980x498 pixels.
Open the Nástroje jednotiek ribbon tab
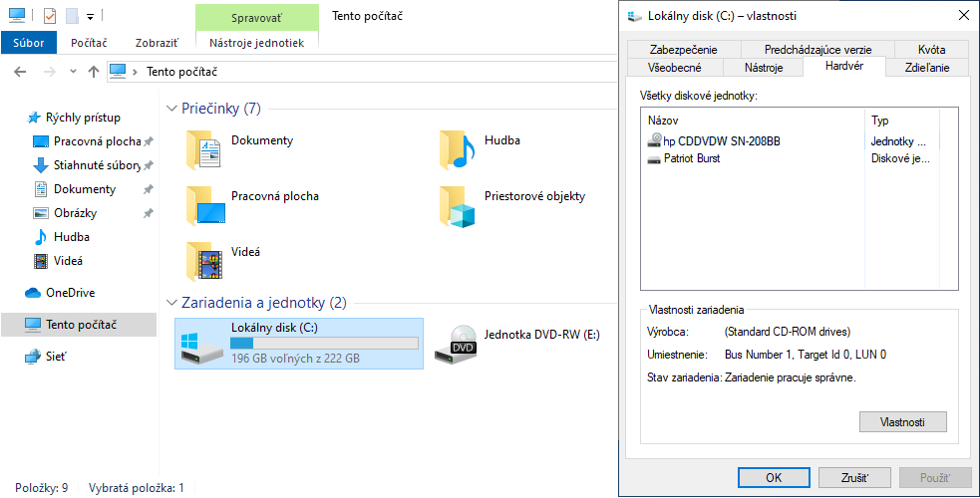click(x=257, y=43)
